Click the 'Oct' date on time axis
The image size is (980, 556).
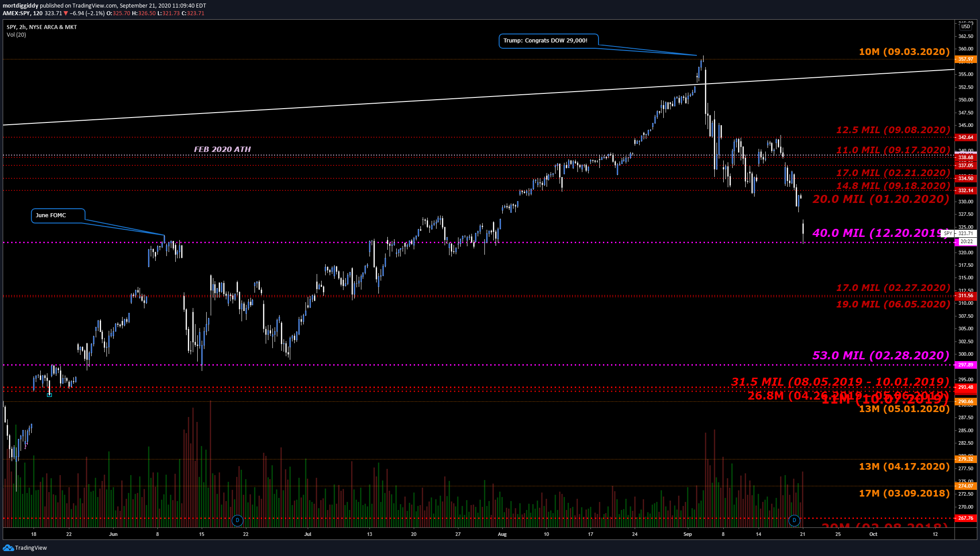873,534
